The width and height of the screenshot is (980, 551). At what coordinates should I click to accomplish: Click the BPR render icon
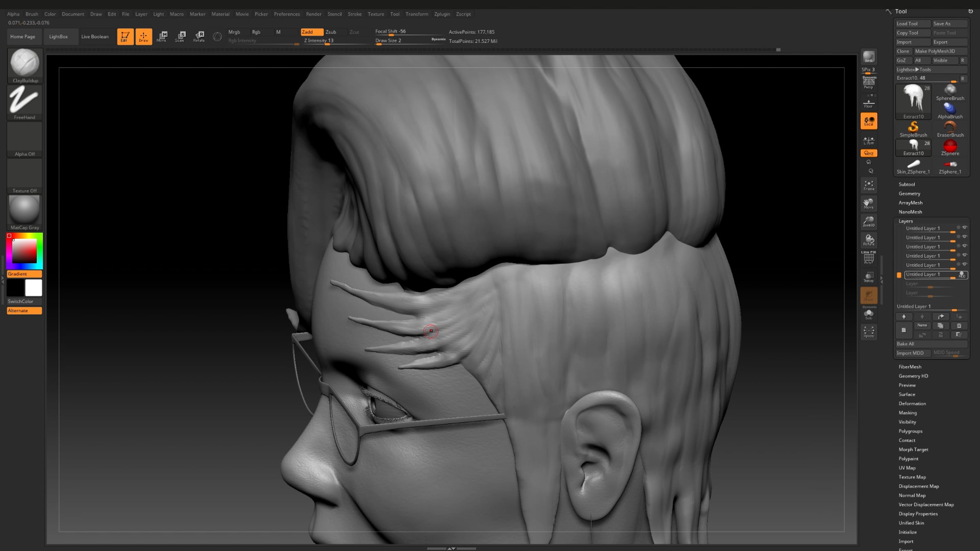(x=869, y=57)
